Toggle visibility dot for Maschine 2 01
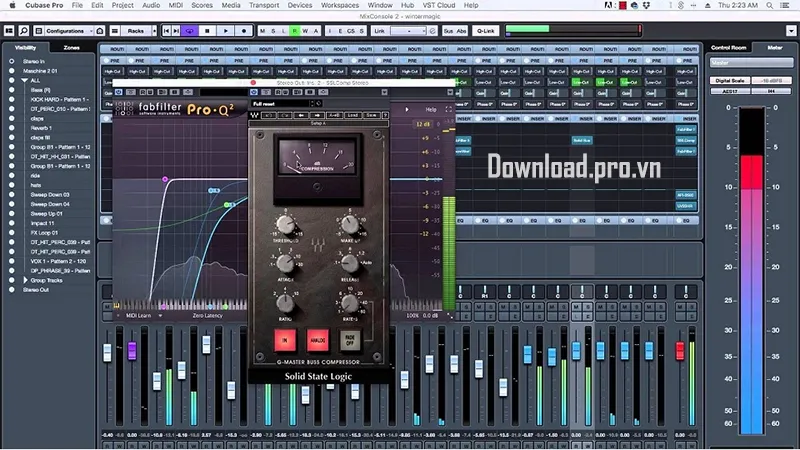Image resolution: width=800 pixels, height=450 pixels. 12,71
